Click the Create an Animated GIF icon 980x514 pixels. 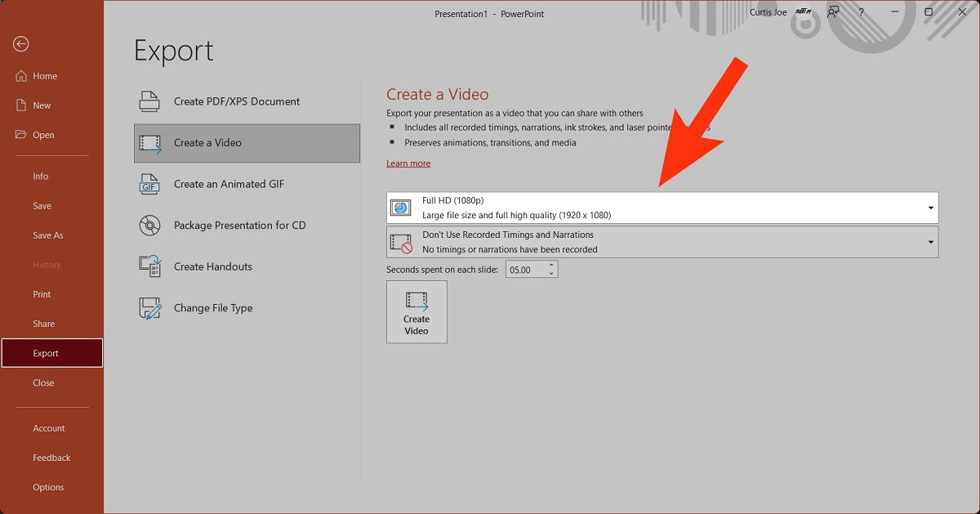point(149,184)
